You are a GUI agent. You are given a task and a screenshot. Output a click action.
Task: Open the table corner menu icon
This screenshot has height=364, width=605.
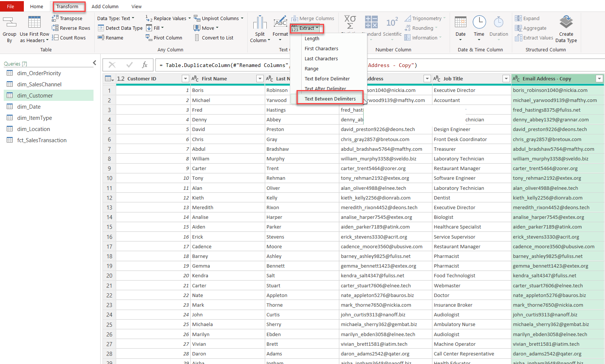point(110,79)
